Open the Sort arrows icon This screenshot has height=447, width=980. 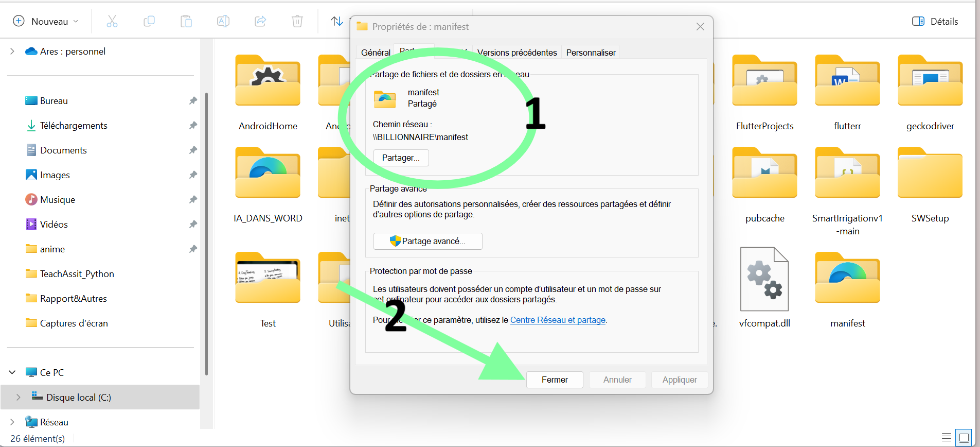click(x=337, y=21)
